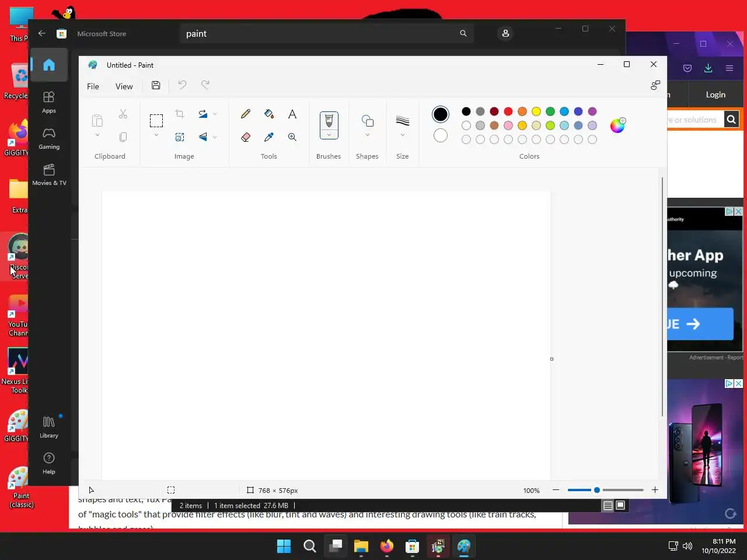Click the Size line thickness icon

(x=403, y=121)
